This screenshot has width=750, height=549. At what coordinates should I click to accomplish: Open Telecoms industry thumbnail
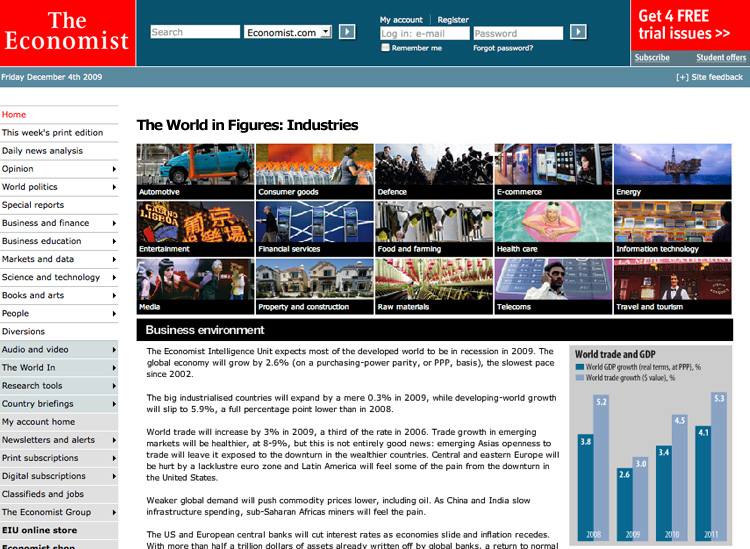553,286
